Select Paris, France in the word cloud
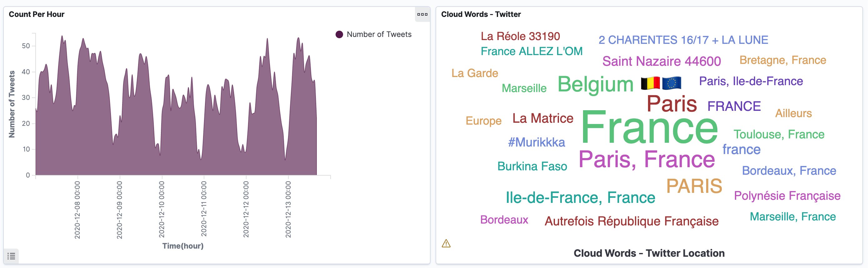The height and width of the screenshot is (268, 868). (x=646, y=159)
